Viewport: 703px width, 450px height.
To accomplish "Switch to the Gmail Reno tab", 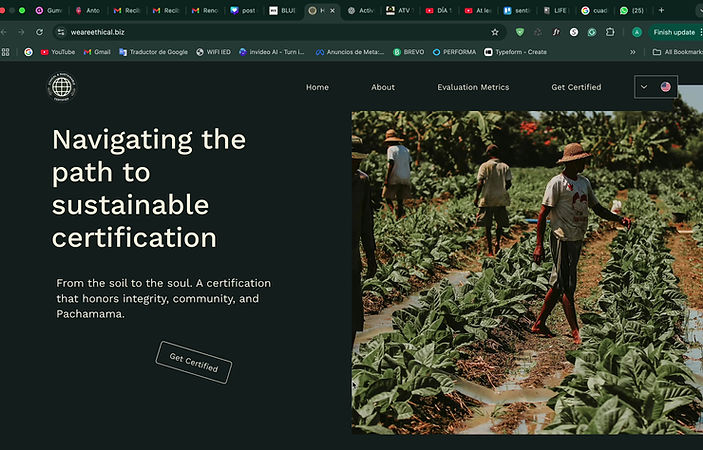I will tap(204, 10).
